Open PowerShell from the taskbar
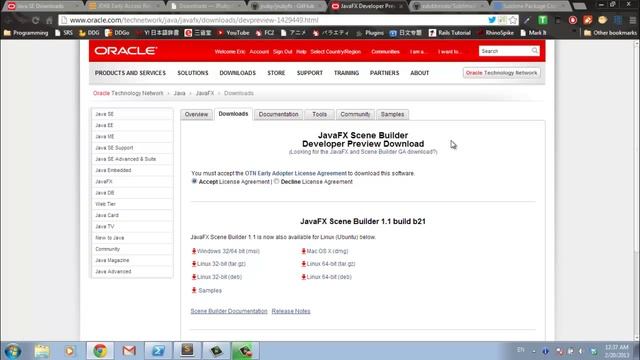This screenshot has width=640, height=360. [158, 351]
